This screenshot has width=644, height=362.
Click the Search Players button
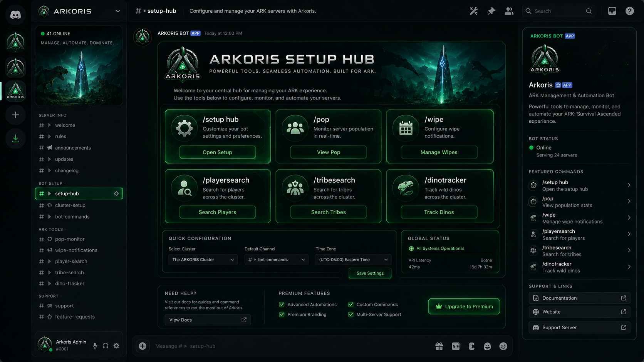coord(217,212)
